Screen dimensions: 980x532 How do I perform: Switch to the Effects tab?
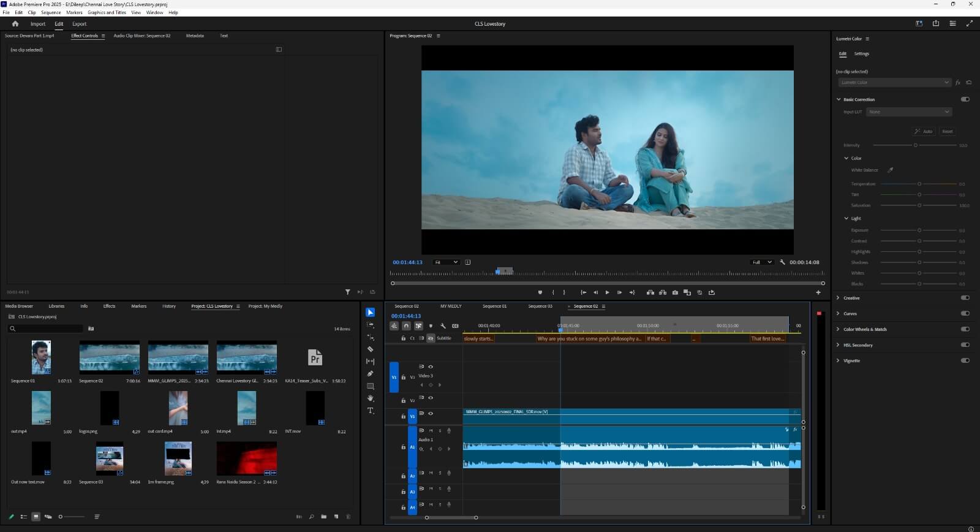pyautogui.click(x=109, y=306)
